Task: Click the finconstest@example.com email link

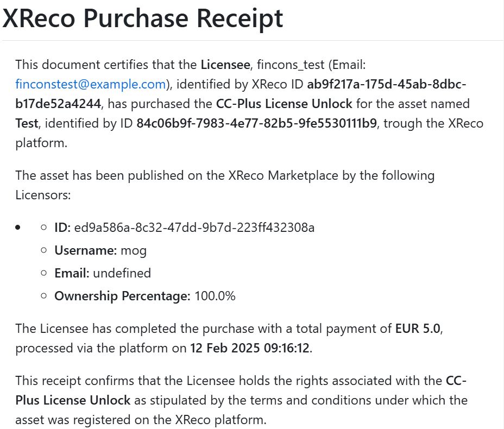Action: pyautogui.click(x=90, y=84)
